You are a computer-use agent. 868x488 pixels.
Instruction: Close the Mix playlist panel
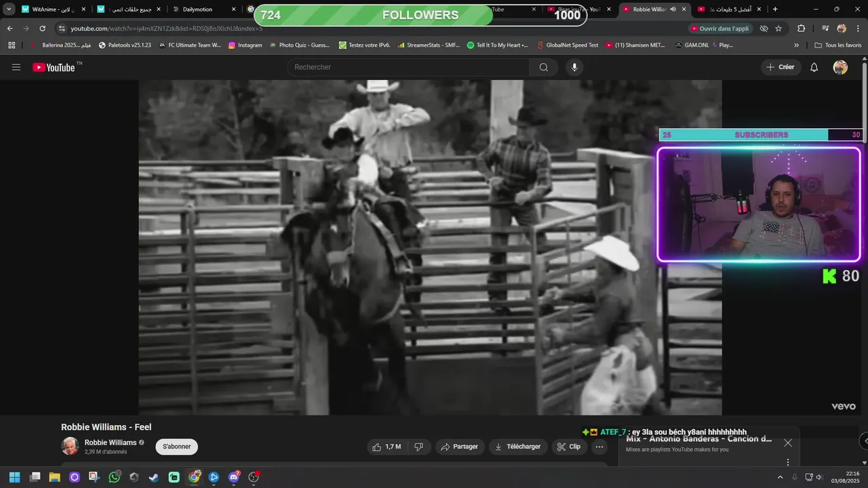[x=787, y=443]
